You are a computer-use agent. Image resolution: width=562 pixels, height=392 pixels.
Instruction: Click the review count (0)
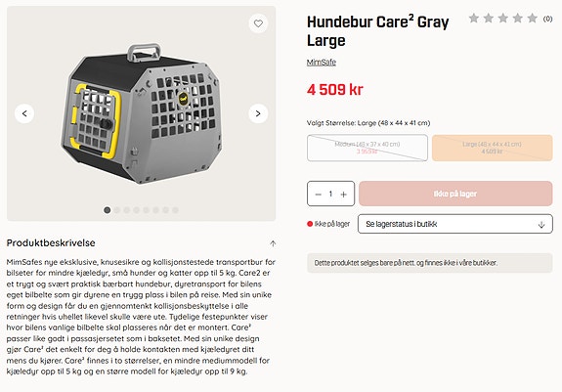[x=547, y=19]
